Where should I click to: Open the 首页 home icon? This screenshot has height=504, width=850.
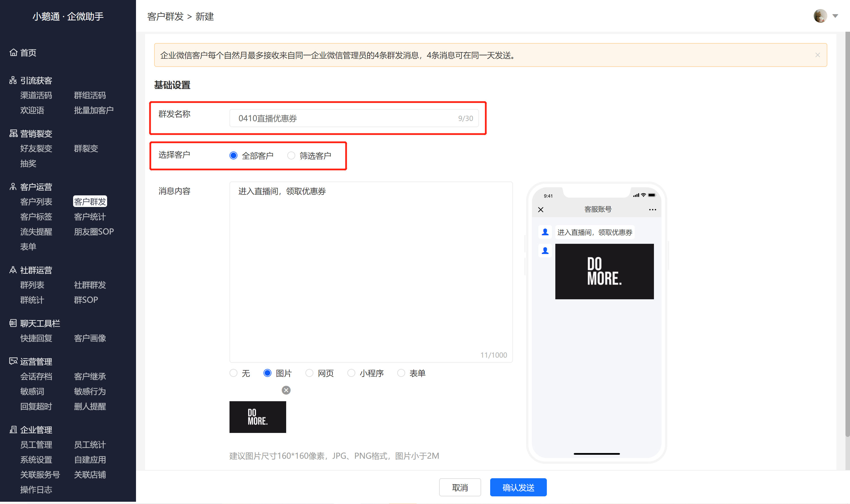(x=13, y=53)
